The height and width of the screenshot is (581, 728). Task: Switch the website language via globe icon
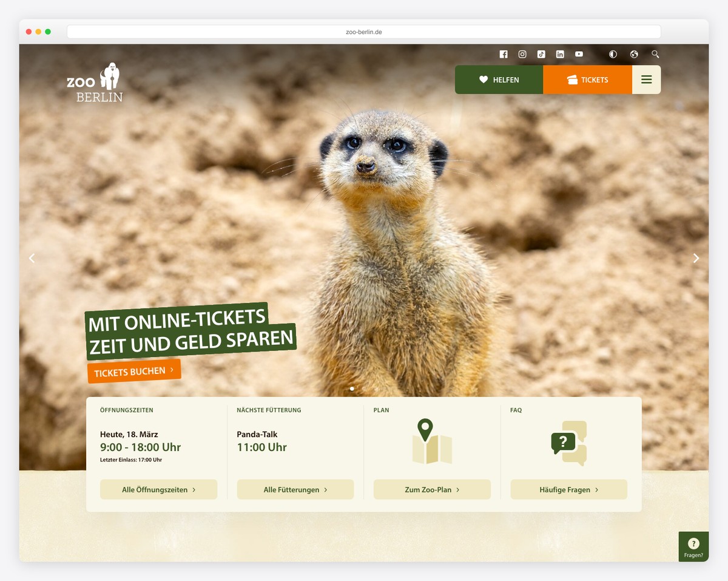634,54
